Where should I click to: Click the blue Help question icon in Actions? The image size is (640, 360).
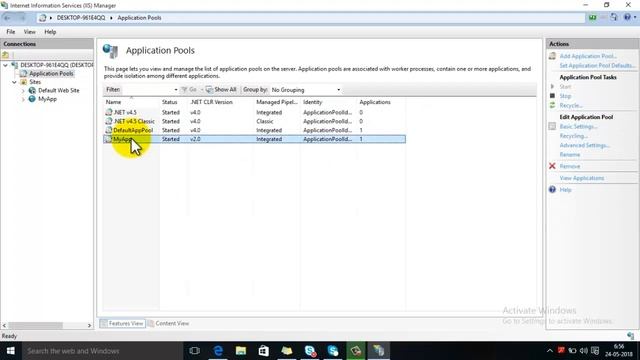(552, 189)
